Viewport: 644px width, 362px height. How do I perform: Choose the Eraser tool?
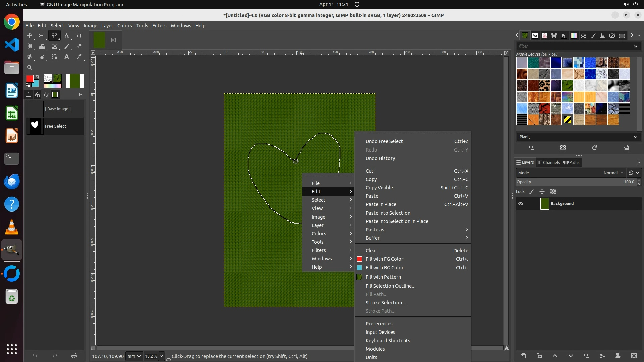click(79, 46)
